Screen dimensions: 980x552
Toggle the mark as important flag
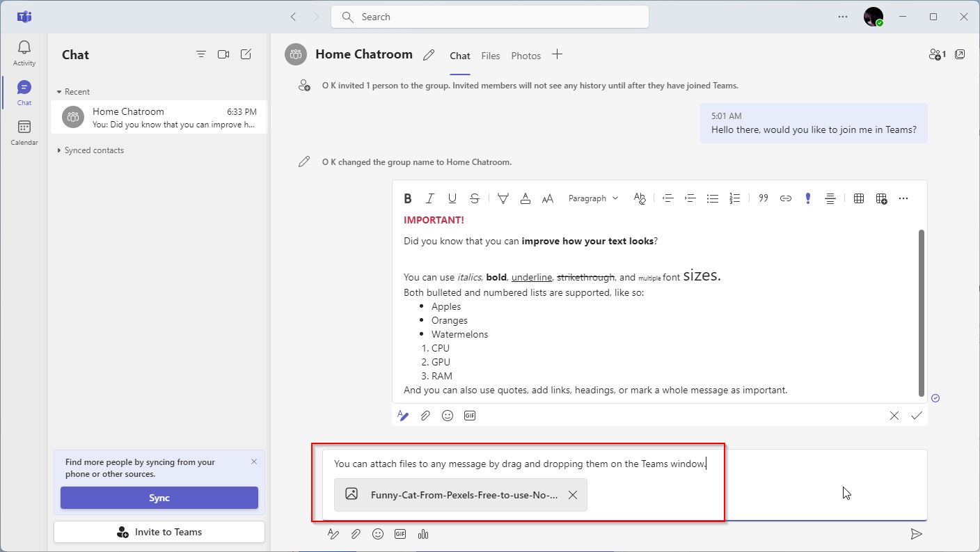tap(808, 198)
